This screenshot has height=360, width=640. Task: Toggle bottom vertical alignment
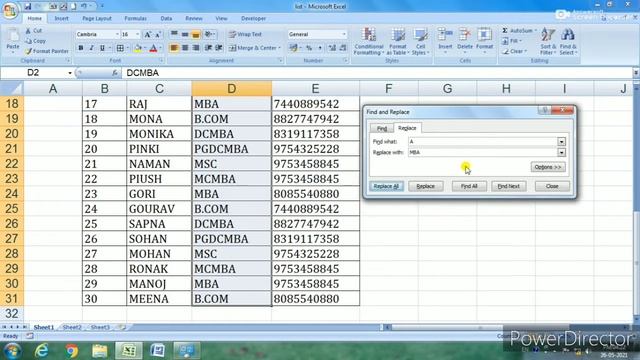196,35
